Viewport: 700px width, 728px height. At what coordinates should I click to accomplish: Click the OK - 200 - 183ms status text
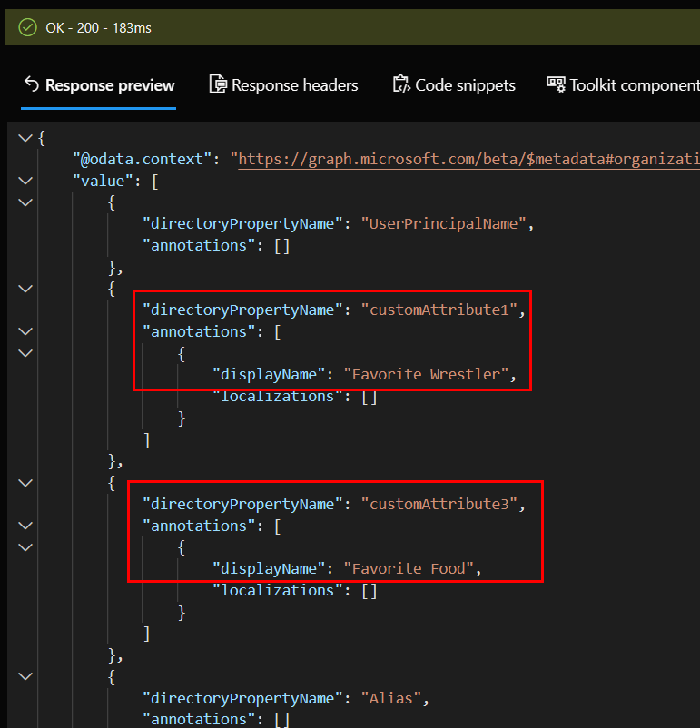point(98,28)
